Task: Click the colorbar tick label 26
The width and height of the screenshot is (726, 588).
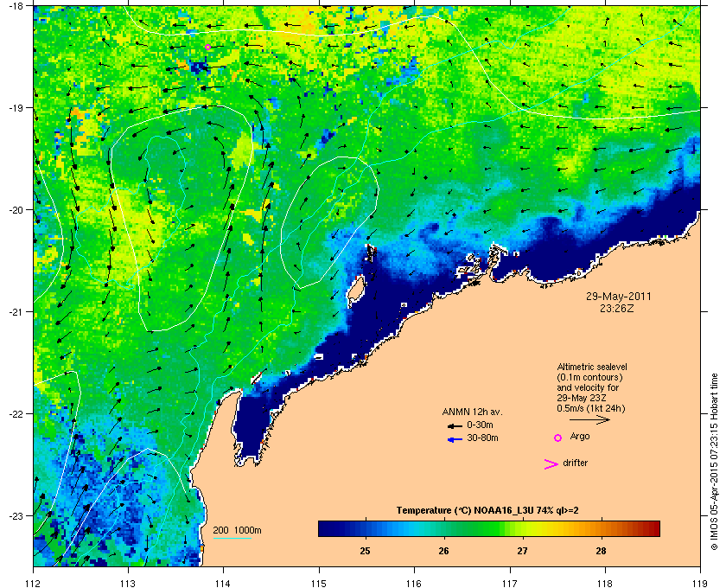Action: 444,551
